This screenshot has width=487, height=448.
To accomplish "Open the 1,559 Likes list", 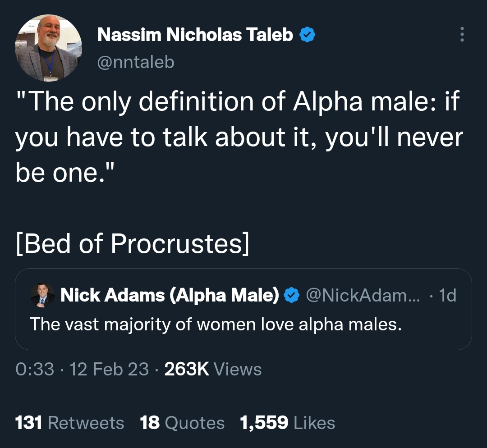I will (288, 423).
